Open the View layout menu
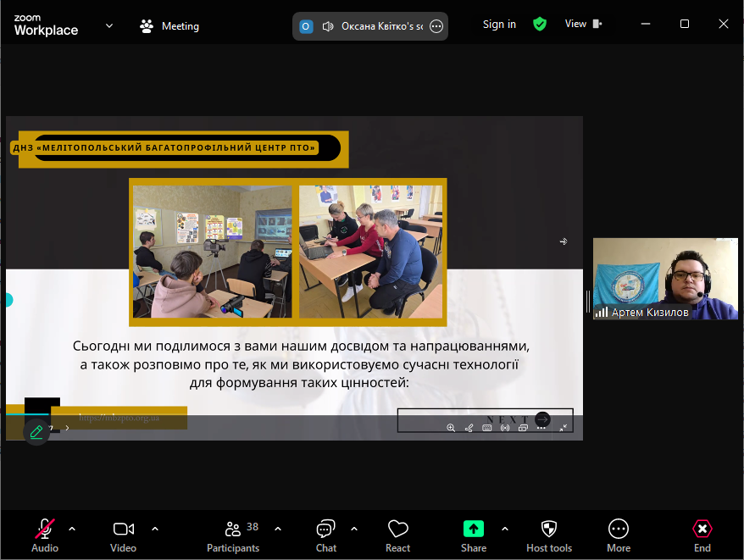 point(583,24)
